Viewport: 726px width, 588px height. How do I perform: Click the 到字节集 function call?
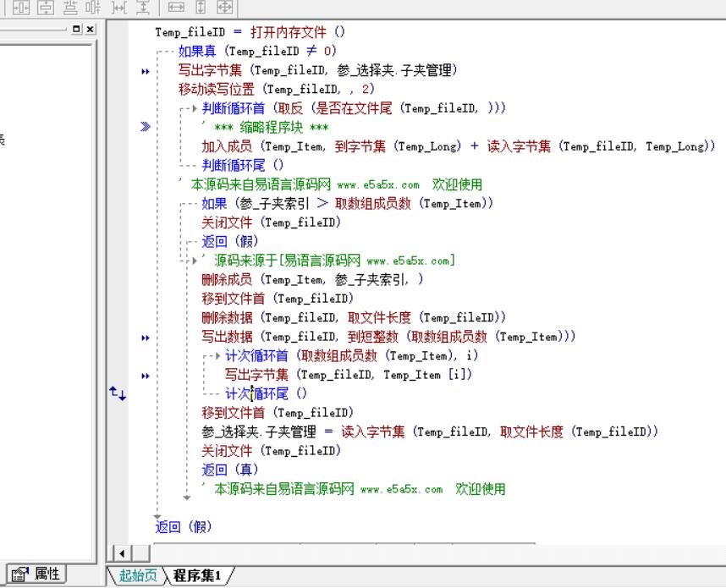point(360,146)
